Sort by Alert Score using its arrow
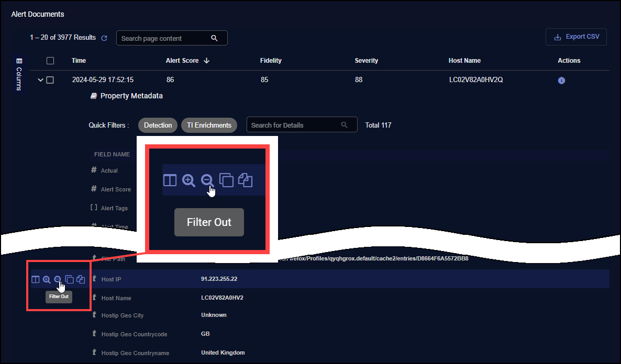The height and width of the screenshot is (364, 621). [207, 61]
